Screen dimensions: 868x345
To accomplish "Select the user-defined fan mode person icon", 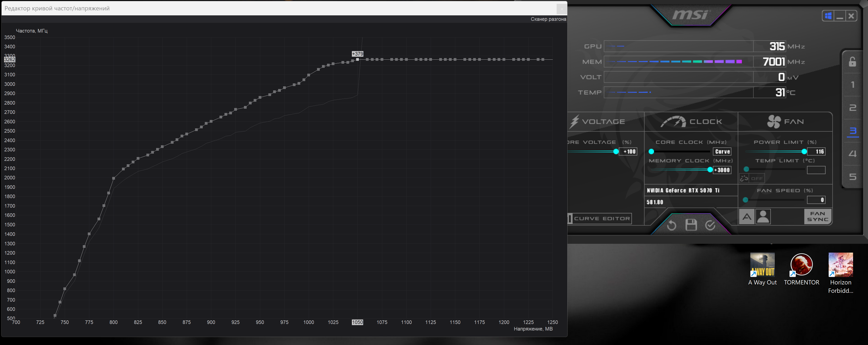I will pyautogui.click(x=763, y=217).
